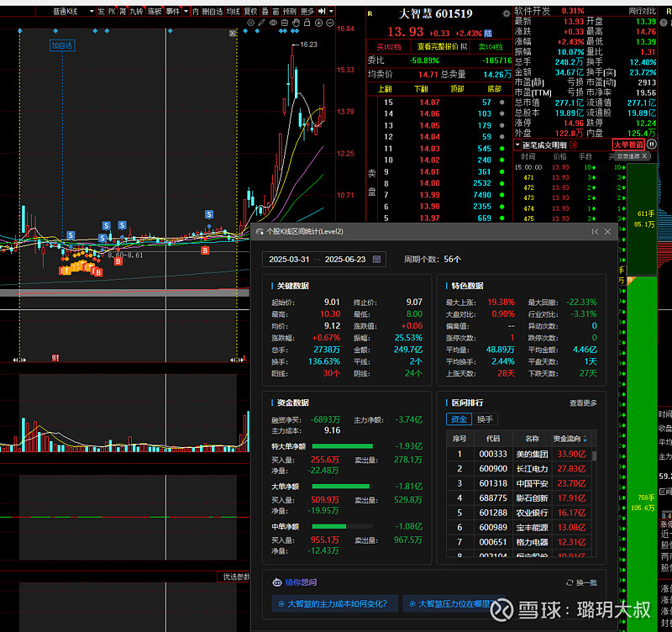This screenshot has width=672, height=632.
Task: Zoom out chart with minus circle icon
Action: coord(330,24)
